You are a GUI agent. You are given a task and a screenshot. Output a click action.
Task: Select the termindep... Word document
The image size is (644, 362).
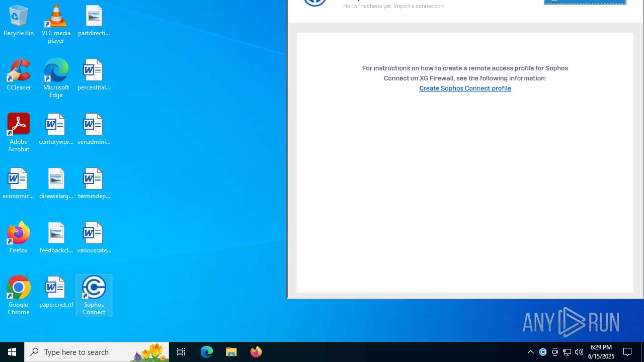94,184
